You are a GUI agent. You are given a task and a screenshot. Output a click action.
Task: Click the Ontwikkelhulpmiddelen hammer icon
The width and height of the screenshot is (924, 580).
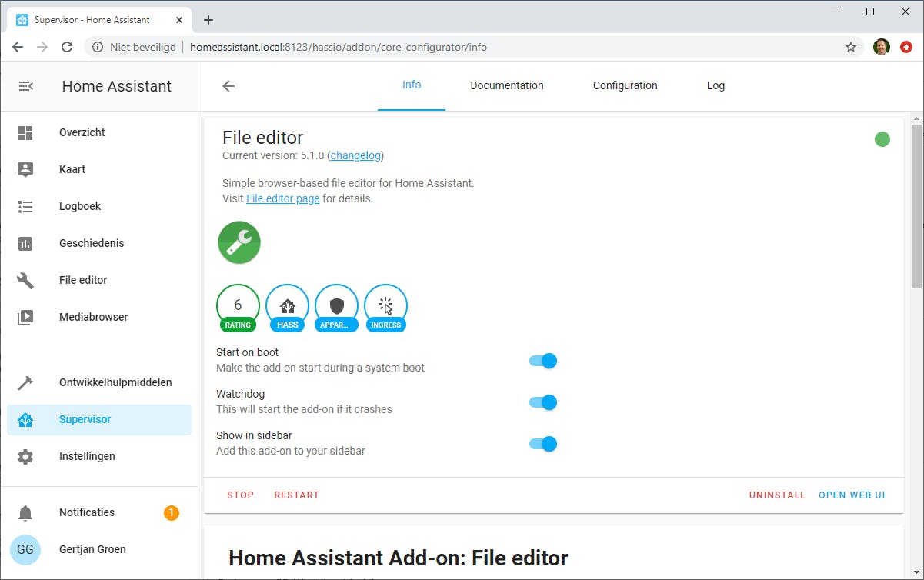click(x=25, y=382)
